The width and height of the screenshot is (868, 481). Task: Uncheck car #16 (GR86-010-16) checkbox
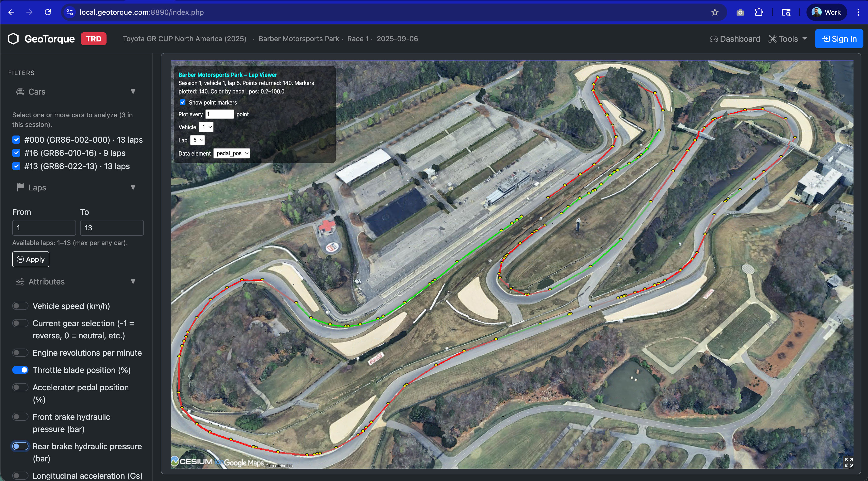pyautogui.click(x=16, y=153)
